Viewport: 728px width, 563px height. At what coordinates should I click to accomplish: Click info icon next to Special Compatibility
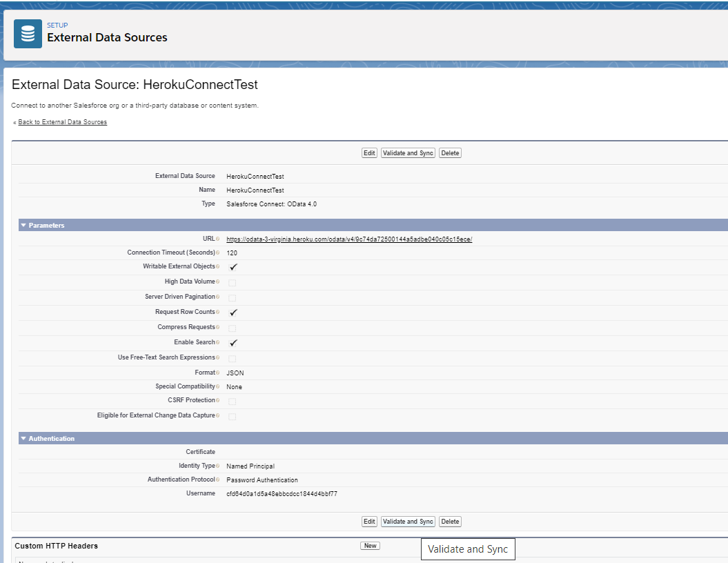tap(218, 387)
